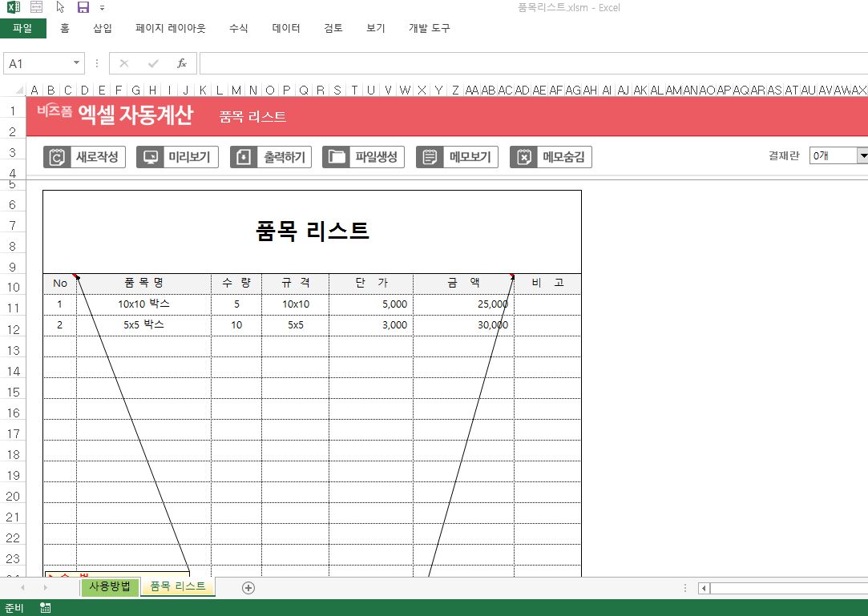This screenshot has width=868, height=616.
Task: Select the quantity cell showing 10
Action: tap(236, 325)
